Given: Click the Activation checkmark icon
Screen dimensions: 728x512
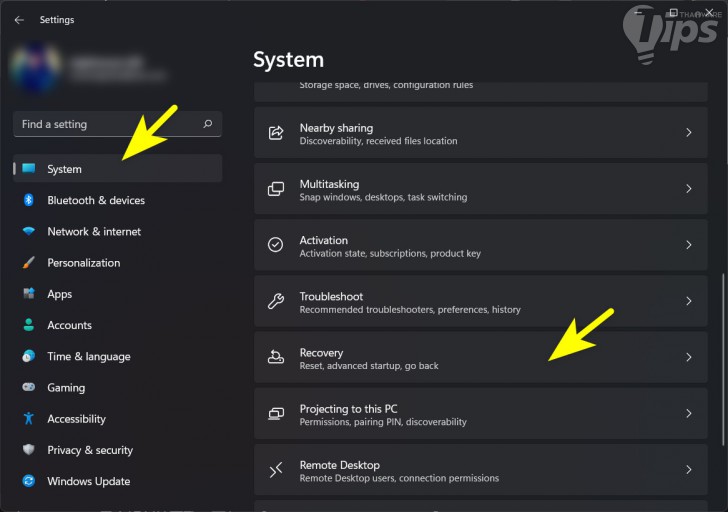Looking at the screenshot, I should (275, 245).
